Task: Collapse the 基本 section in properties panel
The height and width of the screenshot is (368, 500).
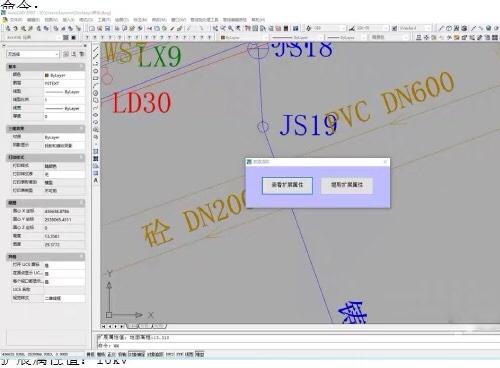Action: (81, 67)
